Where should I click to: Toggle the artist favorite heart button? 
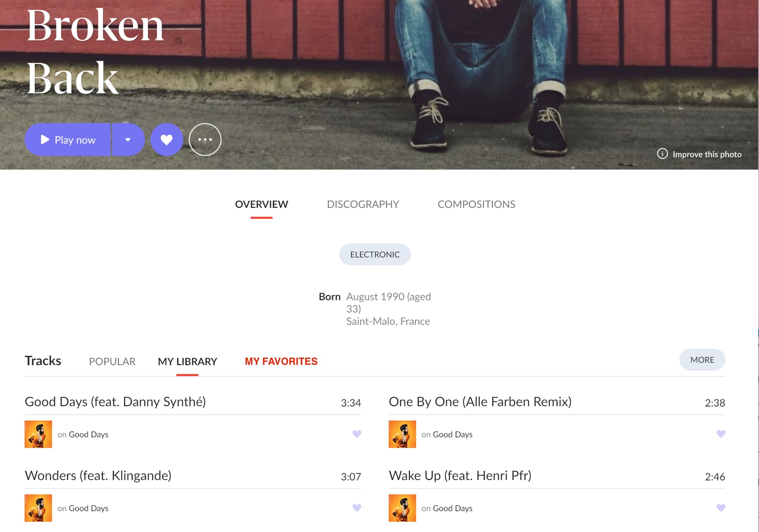pyautogui.click(x=166, y=140)
